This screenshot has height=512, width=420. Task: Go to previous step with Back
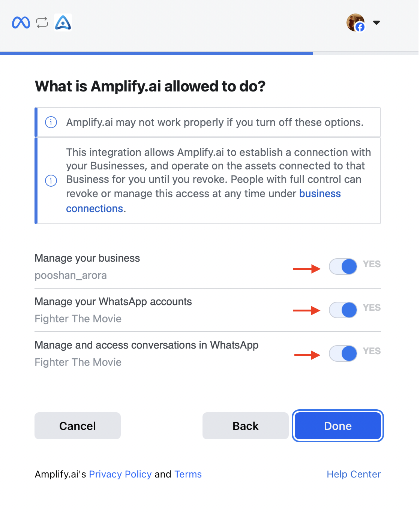point(246,426)
